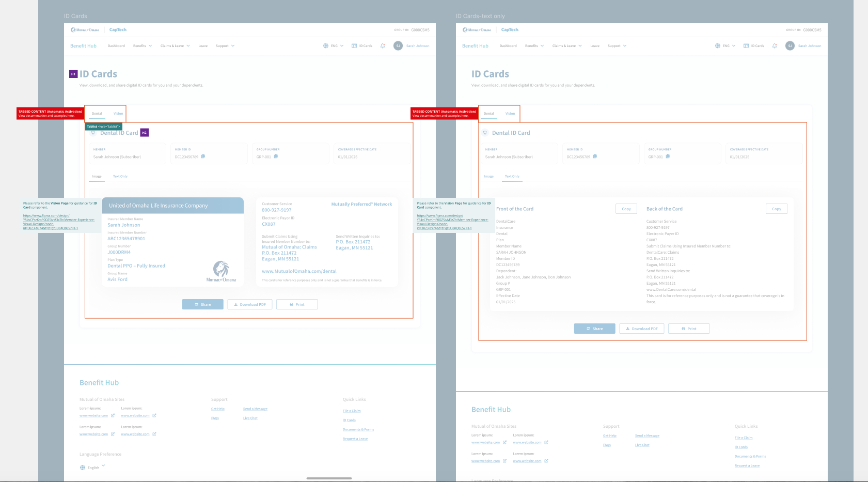Click Copy button for Back of the Card

pos(777,209)
